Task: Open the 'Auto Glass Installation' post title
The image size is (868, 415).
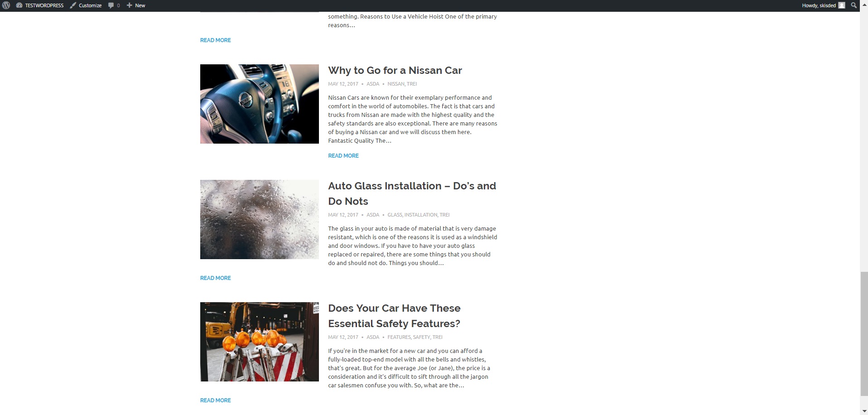Action: [x=412, y=193]
